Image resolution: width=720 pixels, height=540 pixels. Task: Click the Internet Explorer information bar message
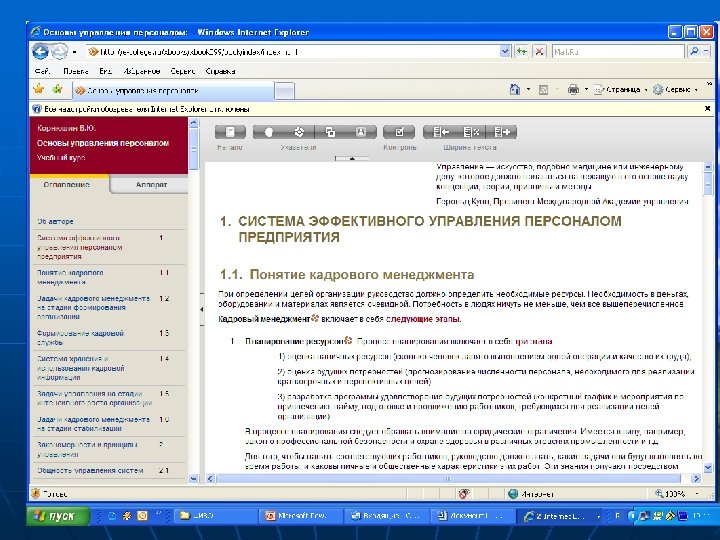[147, 109]
